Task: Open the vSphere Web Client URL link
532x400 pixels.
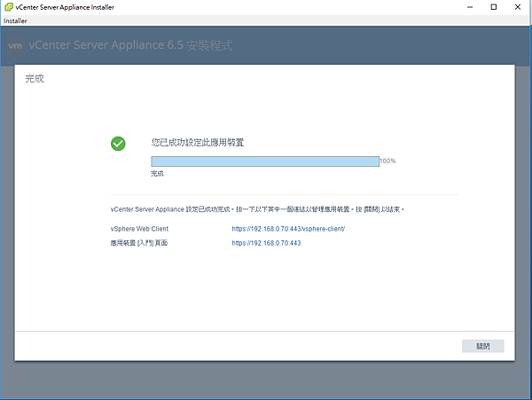Action: 288,229
